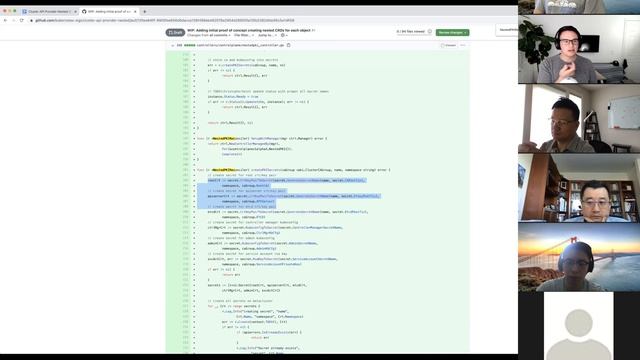This screenshot has width=640, height=360.
Task: Open the nestedpki_controller.go file path link
Action: [x=240, y=45]
